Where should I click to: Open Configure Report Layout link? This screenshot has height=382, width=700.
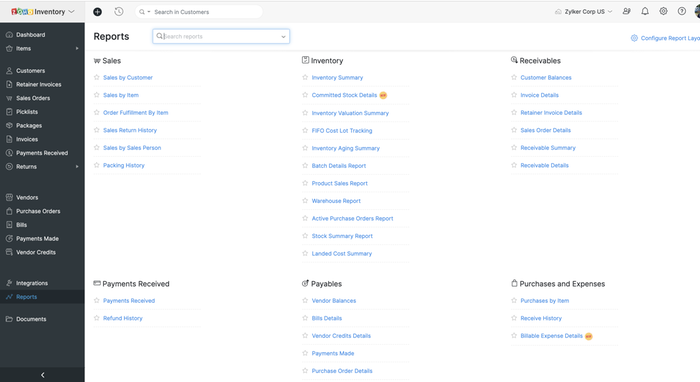pyautogui.click(x=670, y=38)
